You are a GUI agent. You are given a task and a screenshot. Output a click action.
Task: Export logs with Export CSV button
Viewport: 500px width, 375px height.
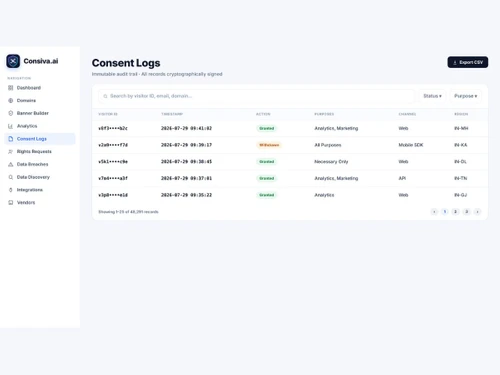click(x=468, y=62)
